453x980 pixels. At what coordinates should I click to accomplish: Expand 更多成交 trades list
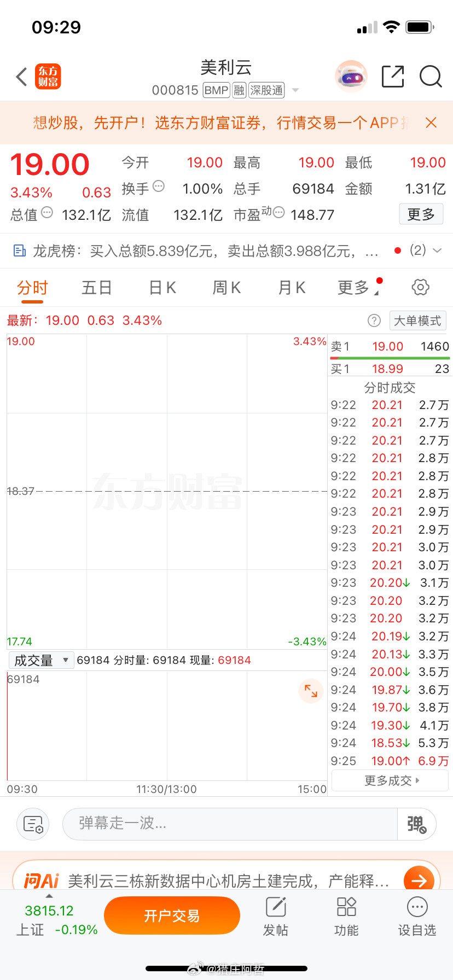(x=390, y=780)
